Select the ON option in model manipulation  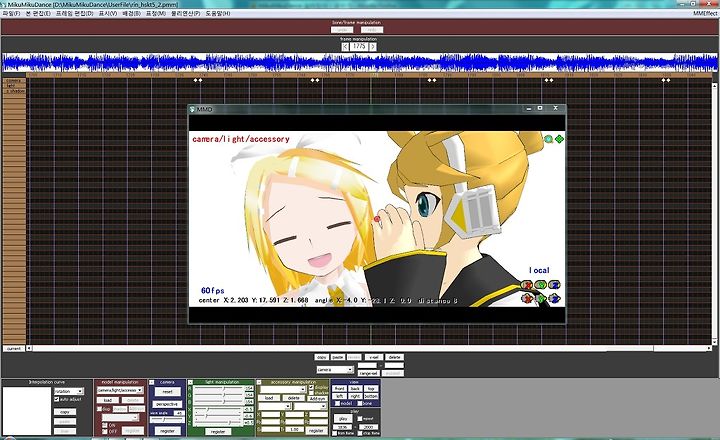pos(105,425)
